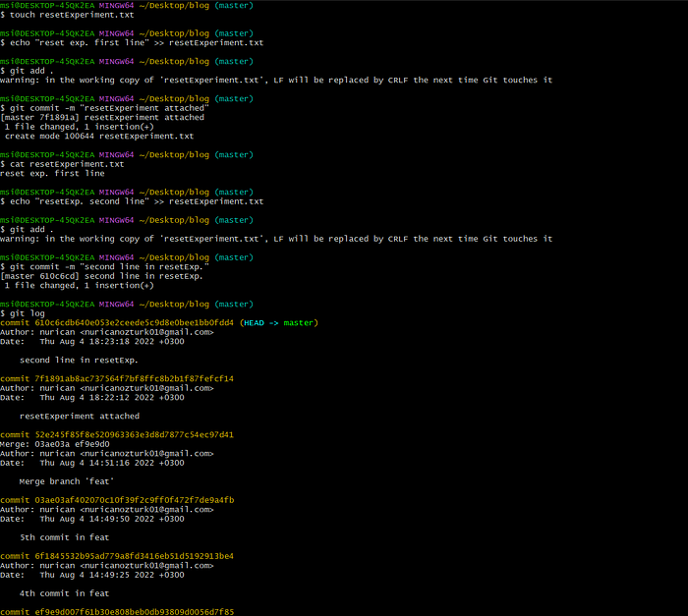
Task: Click indented commit message 'second line in resetExp.'
Action: click(79, 361)
